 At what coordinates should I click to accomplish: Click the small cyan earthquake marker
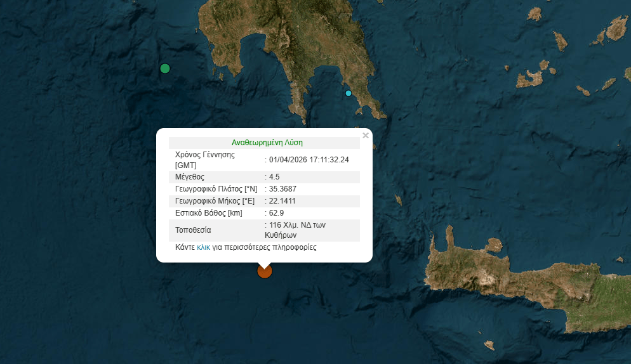coord(349,93)
